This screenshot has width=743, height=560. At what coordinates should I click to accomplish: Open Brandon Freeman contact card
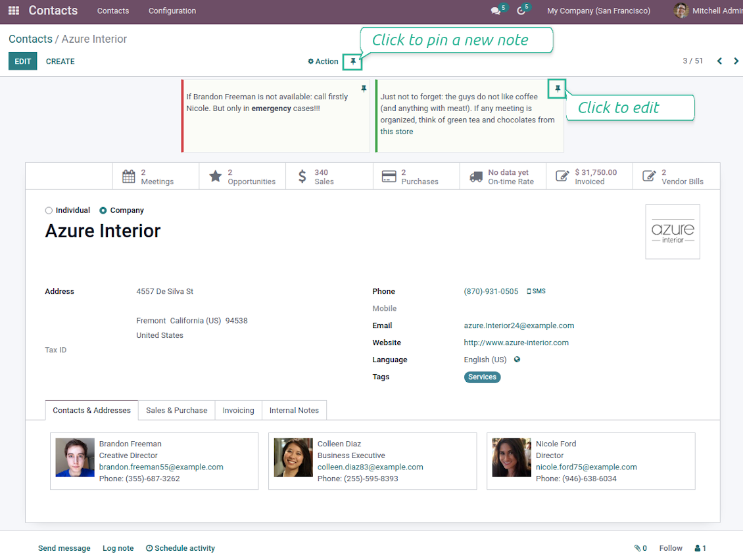click(x=154, y=461)
